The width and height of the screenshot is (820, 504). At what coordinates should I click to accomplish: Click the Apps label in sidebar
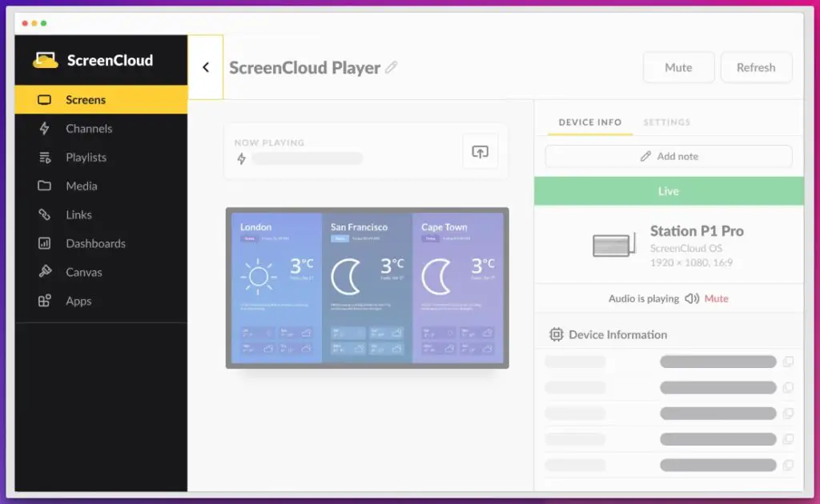click(x=78, y=301)
